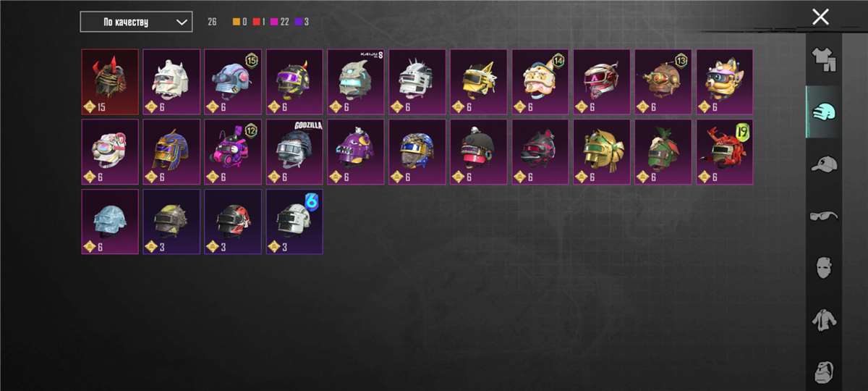The width and height of the screenshot is (868, 391).
Task: Choose the helmet with the 19 badge
Action: point(725,152)
